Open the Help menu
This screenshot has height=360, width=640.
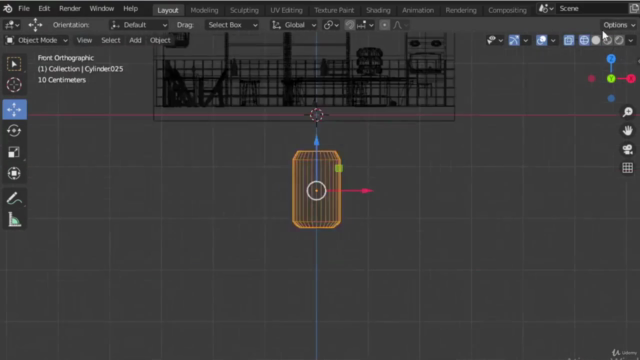(x=131, y=9)
